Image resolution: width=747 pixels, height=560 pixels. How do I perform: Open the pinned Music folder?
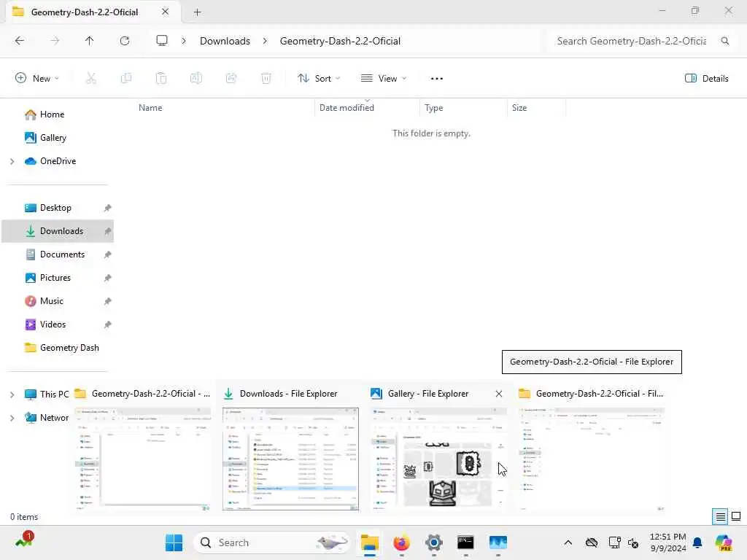(x=52, y=301)
